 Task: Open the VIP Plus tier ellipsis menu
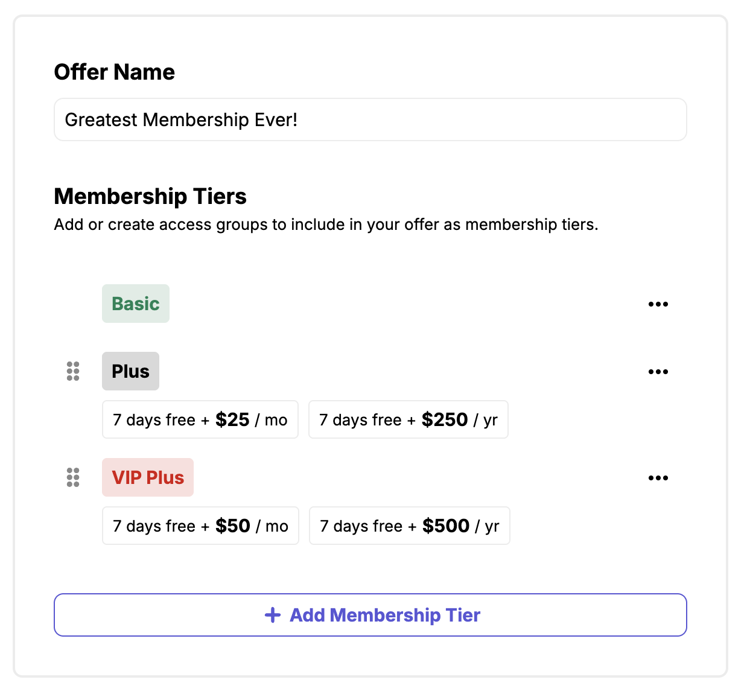pos(658,478)
